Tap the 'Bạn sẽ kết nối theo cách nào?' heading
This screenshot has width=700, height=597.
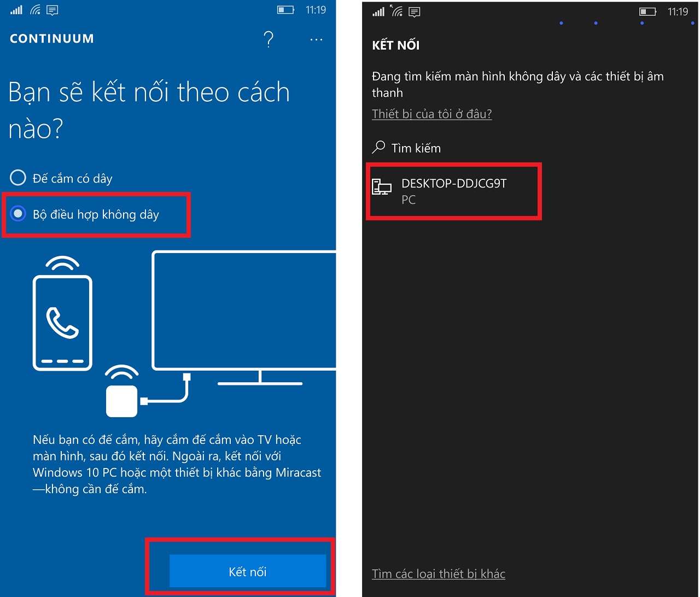coord(149,110)
